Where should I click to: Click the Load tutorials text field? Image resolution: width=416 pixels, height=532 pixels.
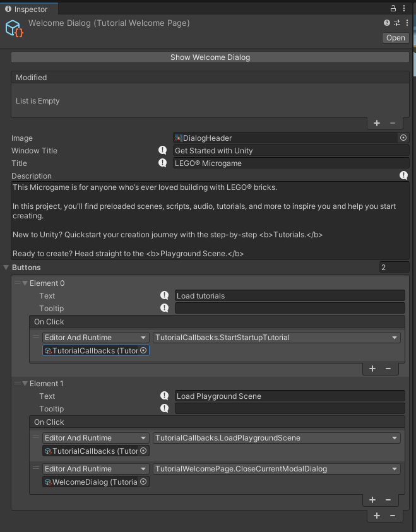tap(290, 295)
